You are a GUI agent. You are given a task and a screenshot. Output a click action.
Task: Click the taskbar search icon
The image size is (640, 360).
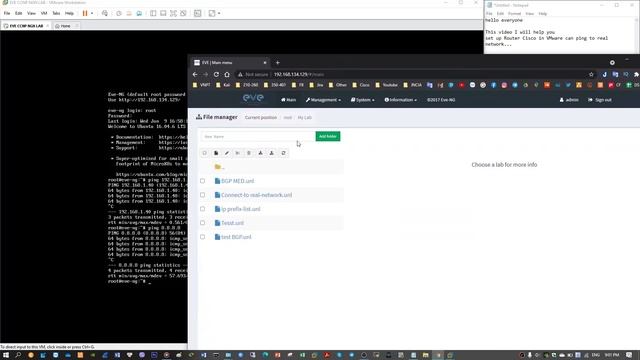(x=18, y=355)
